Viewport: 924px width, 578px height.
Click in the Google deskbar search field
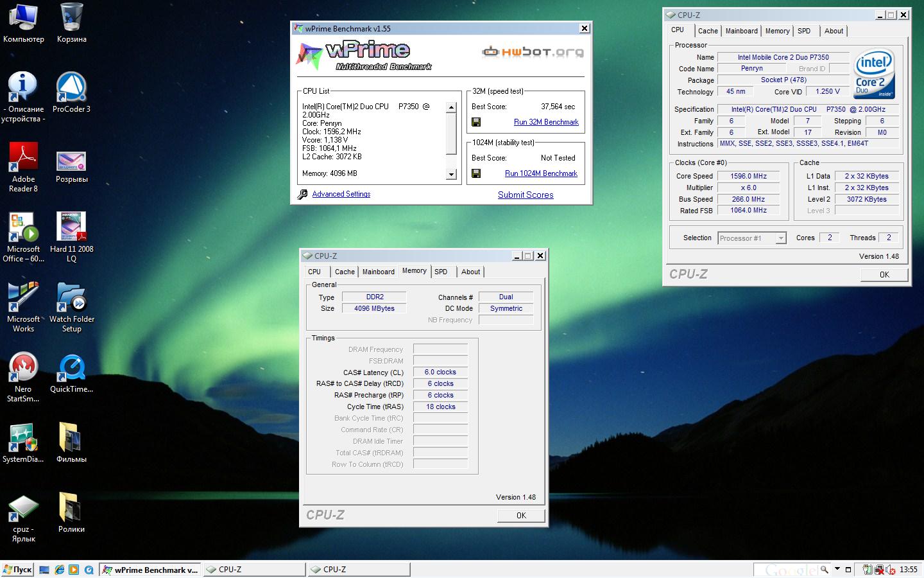pos(786,569)
